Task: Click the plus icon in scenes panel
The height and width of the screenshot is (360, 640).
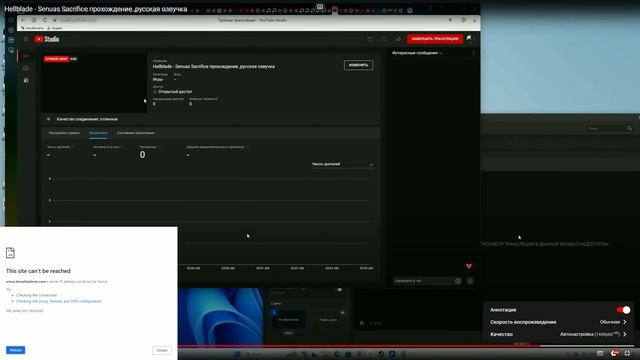Action: tap(342, 313)
